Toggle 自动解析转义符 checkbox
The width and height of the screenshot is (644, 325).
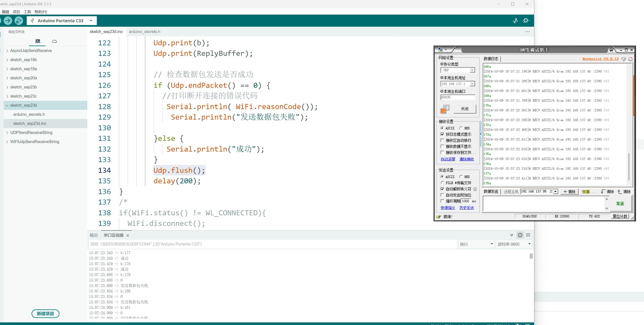tap(442, 189)
